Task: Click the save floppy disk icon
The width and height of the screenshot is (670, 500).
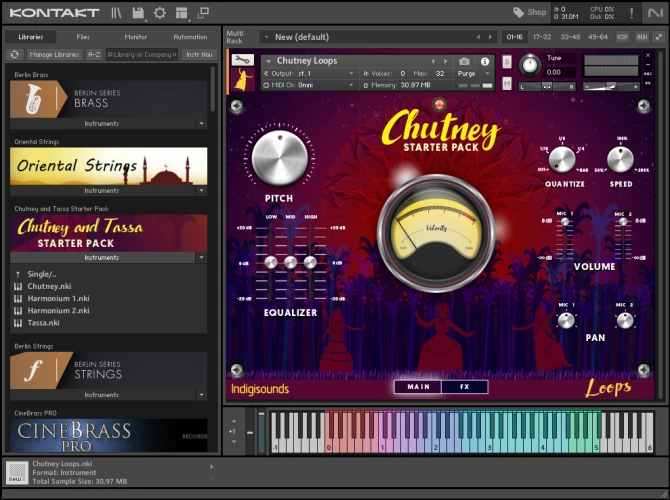Action: pos(139,13)
